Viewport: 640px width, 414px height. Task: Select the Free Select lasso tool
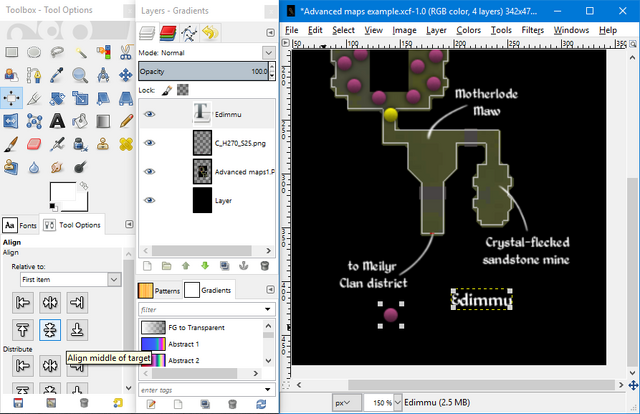click(57, 52)
